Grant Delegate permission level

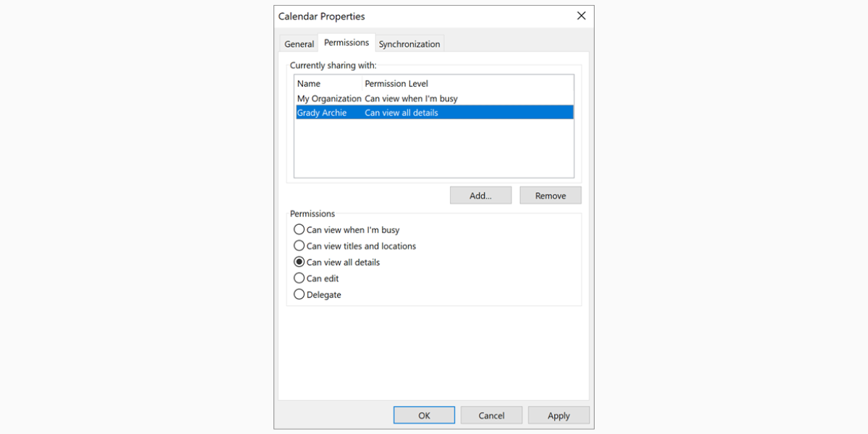(x=299, y=294)
